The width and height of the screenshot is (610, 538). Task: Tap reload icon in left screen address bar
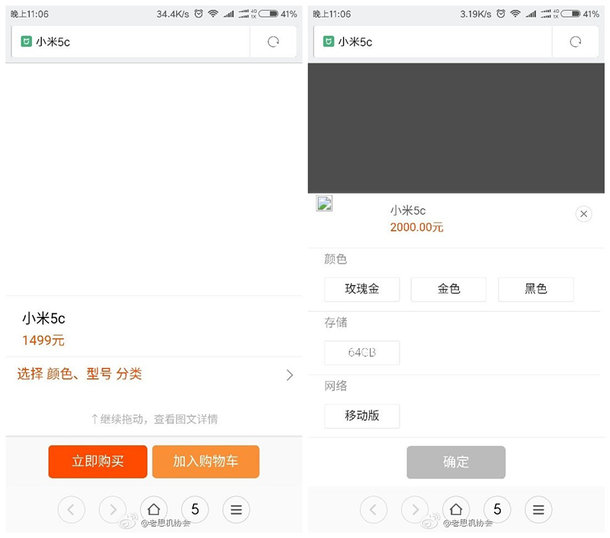point(273,42)
